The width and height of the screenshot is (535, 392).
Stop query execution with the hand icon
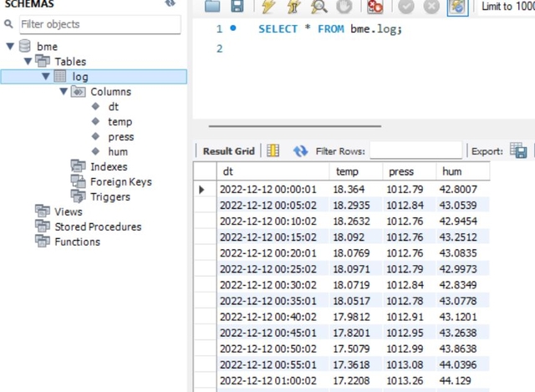(344, 6)
